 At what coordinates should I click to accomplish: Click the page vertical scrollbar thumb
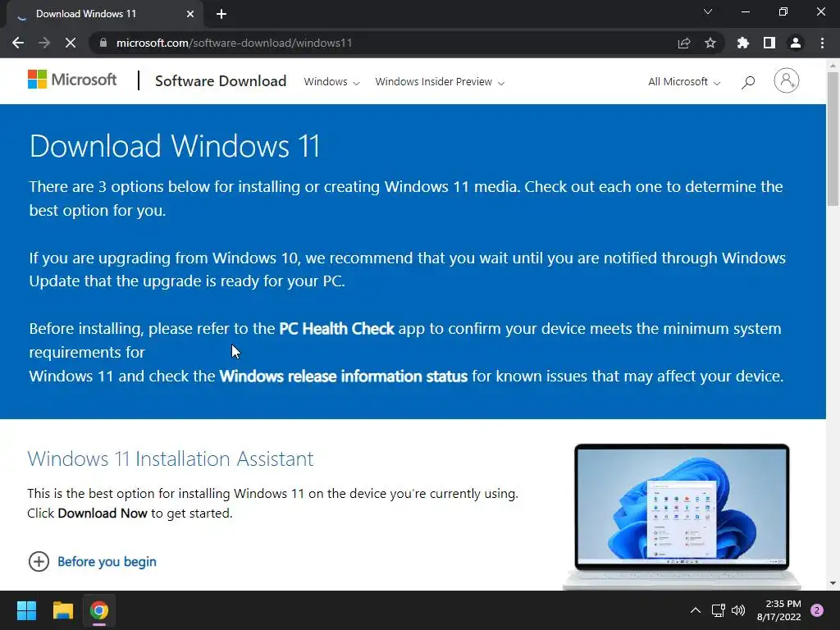(x=833, y=138)
